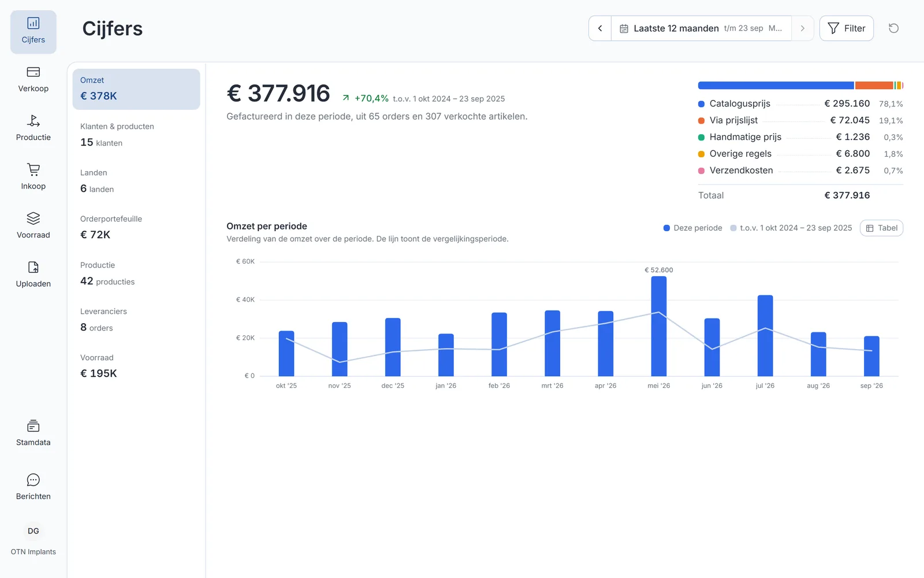
Task: Click the Verzendkosten breakdown row
Action: pos(800,171)
